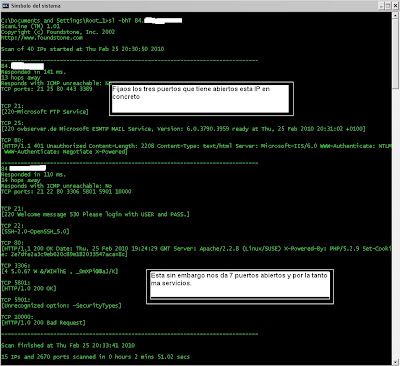
Task: Click '[220-Microsoft FTP Service]' banner
Action: (45, 112)
